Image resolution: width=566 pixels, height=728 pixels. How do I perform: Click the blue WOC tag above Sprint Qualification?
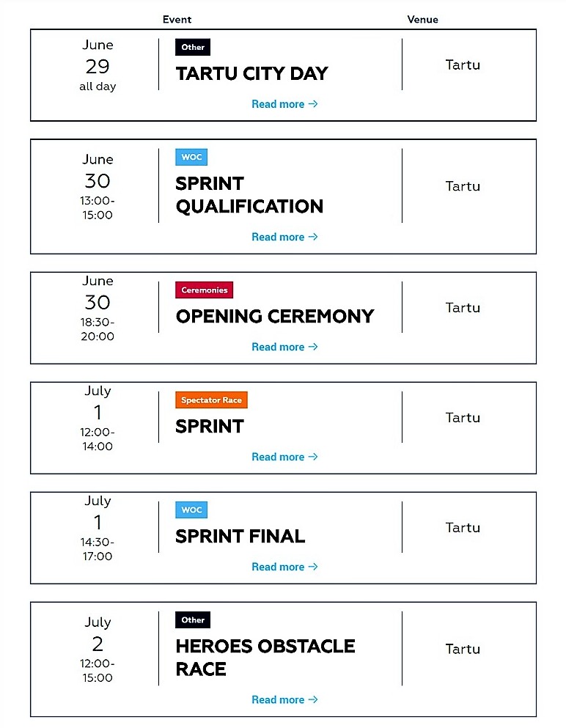191,157
